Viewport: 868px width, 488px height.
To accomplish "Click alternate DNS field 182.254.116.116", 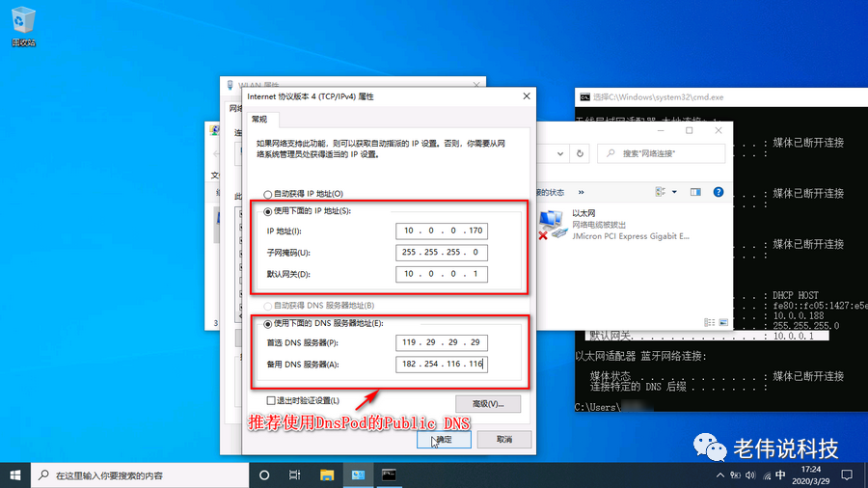I will tap(441, 364).
